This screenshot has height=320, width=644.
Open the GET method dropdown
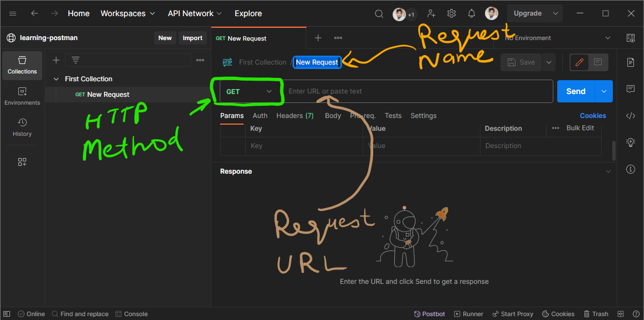point(249,91)
